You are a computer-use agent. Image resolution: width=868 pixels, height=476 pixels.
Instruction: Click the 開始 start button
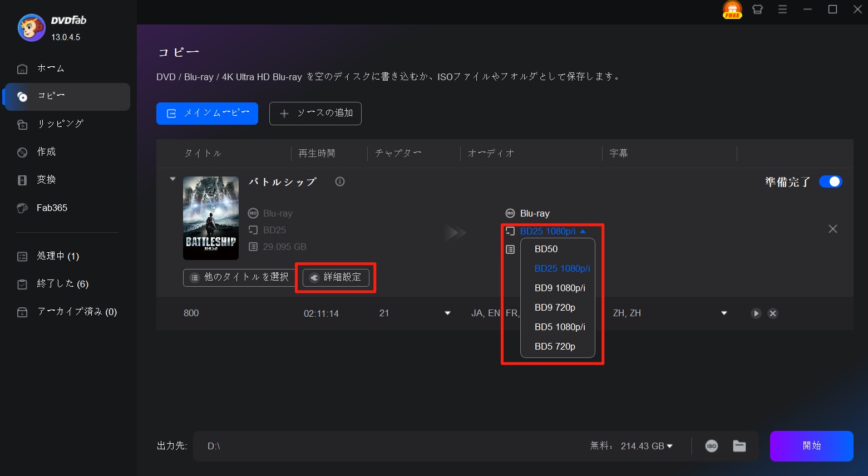pos(812,446)
